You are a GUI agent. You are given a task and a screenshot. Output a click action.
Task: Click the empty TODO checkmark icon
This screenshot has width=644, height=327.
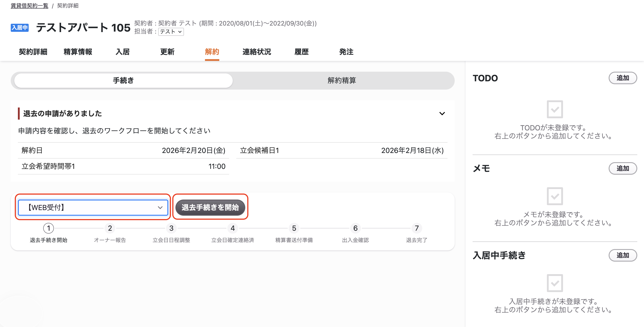(x=555, y=109)
